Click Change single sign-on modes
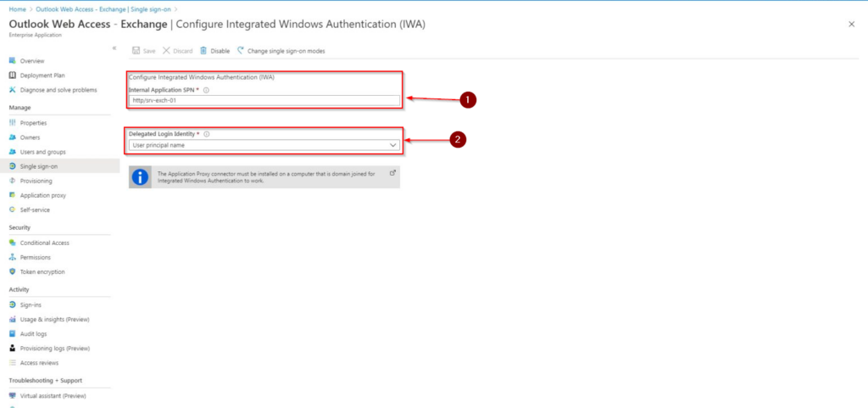Screen dimensions: 868x408 click(281, 51)
